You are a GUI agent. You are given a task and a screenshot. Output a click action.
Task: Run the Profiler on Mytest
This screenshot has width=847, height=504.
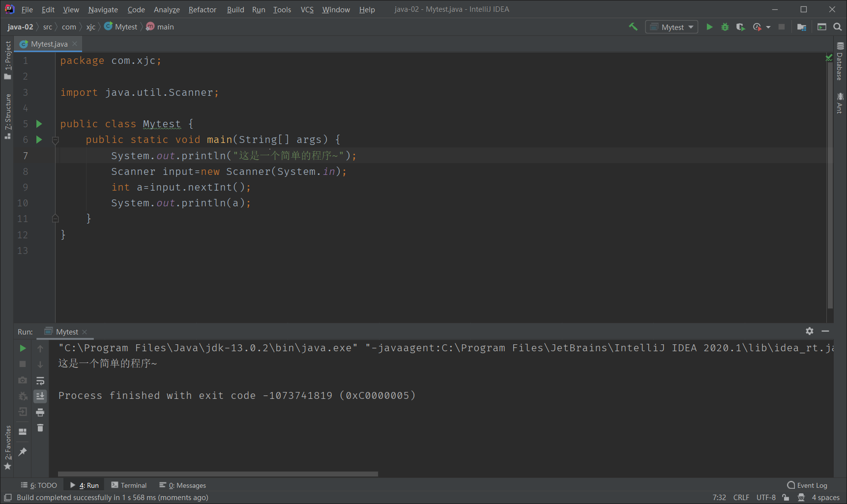(757, 27)
